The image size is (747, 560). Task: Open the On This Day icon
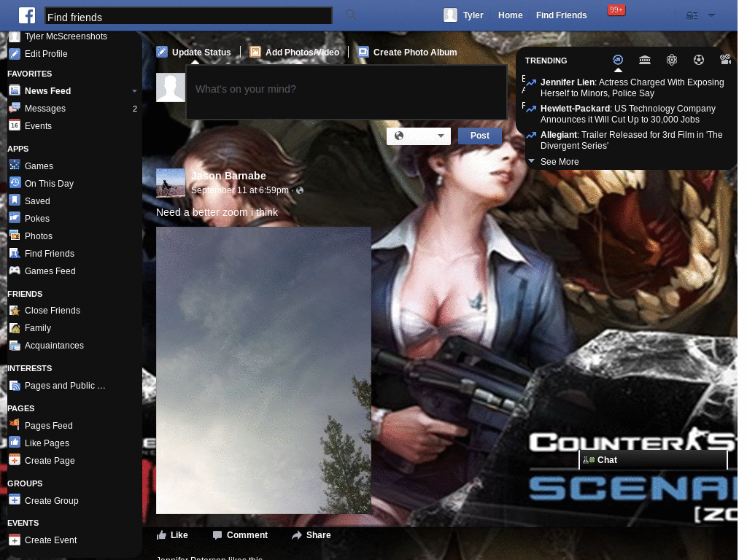coord(15,183)
